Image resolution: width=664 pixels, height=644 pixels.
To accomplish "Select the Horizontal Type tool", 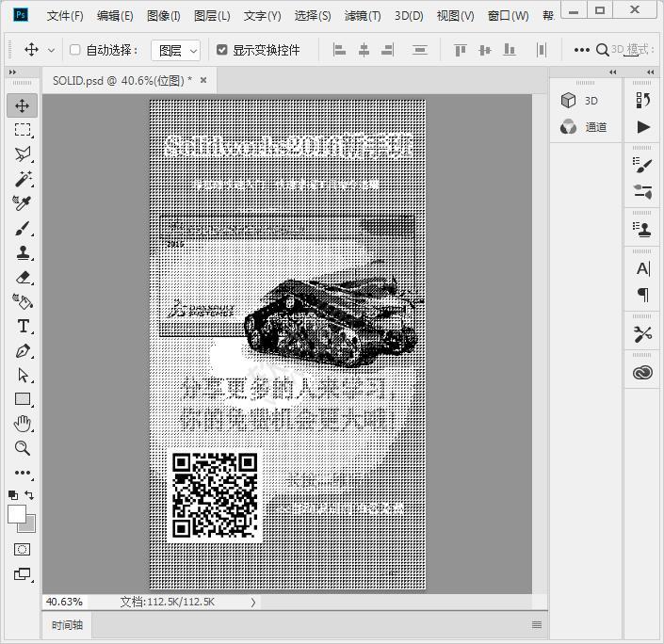I will (x=23, y=326).
